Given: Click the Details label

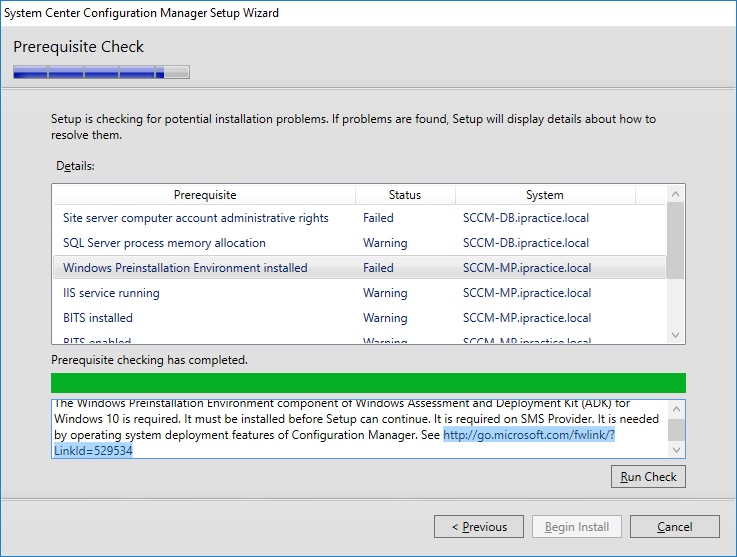Looking at the screenshot, I should (75, 166).
